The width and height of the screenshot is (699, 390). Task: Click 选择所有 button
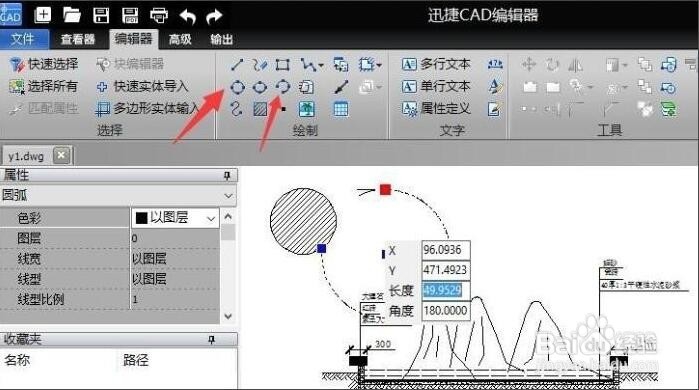pyautogui.click(x=43, y=86)
